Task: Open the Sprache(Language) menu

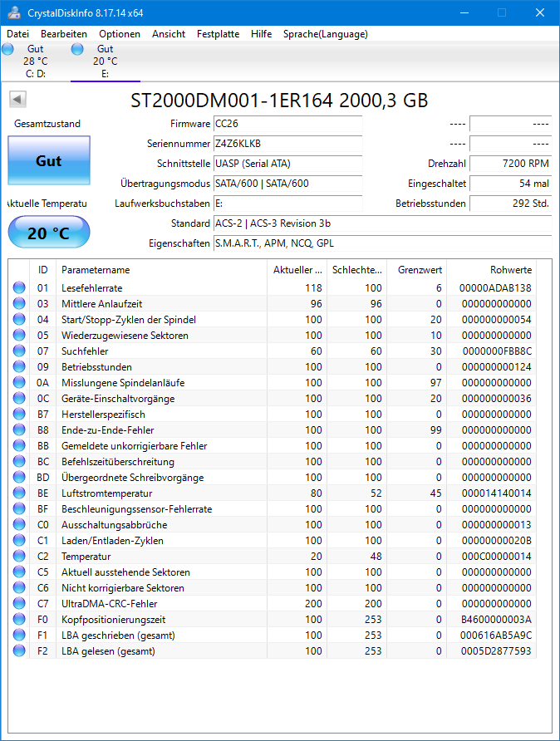Action: click(326, 34)
